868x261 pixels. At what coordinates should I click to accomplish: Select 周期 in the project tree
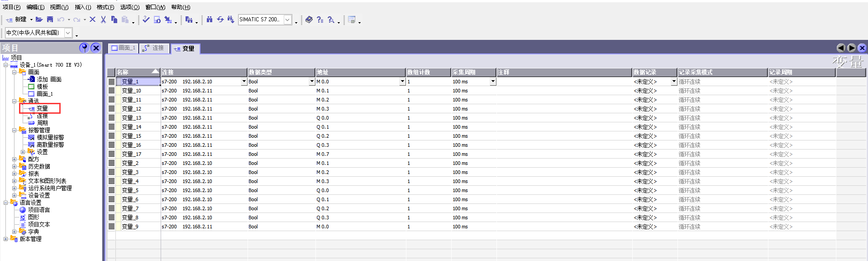click(x=42, y=123)
